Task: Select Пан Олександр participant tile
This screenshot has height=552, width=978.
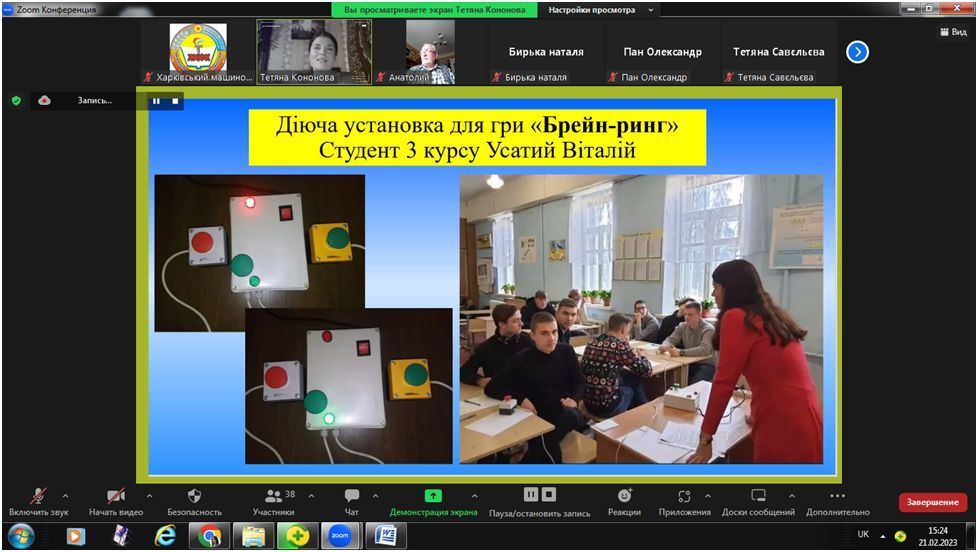Action: click(x=662, y=52)
